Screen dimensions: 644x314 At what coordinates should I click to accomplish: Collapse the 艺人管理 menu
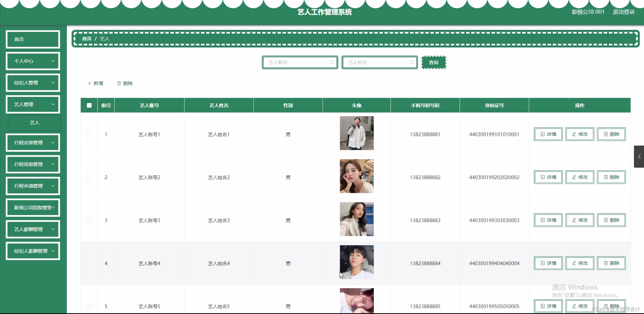click(33, 104)
